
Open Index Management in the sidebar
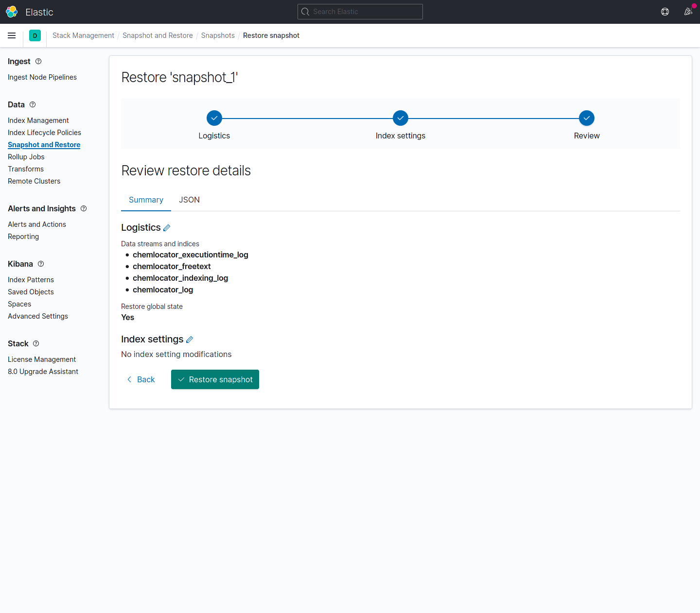38,120
